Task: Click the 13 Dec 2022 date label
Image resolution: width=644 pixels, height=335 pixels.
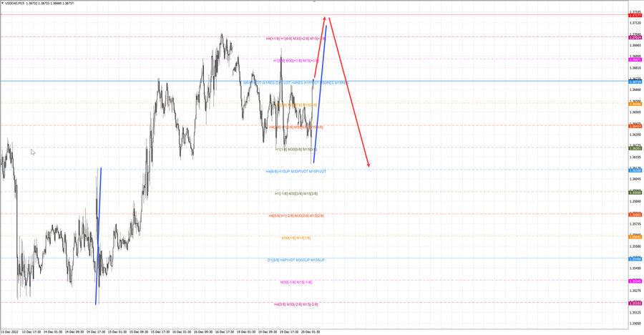Action: [x=9, y=331]
